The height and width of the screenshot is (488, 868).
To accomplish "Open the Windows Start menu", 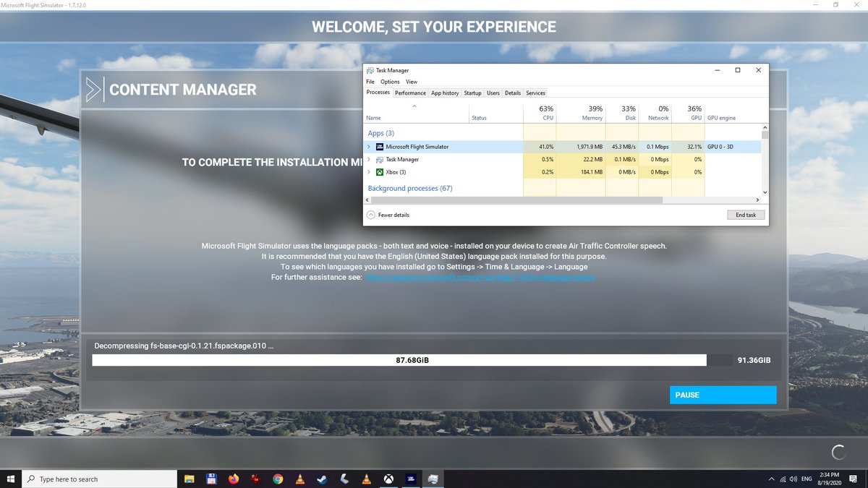I will 11,479.
